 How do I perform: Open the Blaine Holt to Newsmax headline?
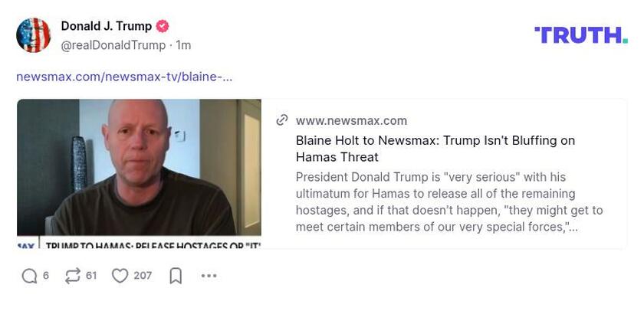pyautogui.click(x=435, y=149)
